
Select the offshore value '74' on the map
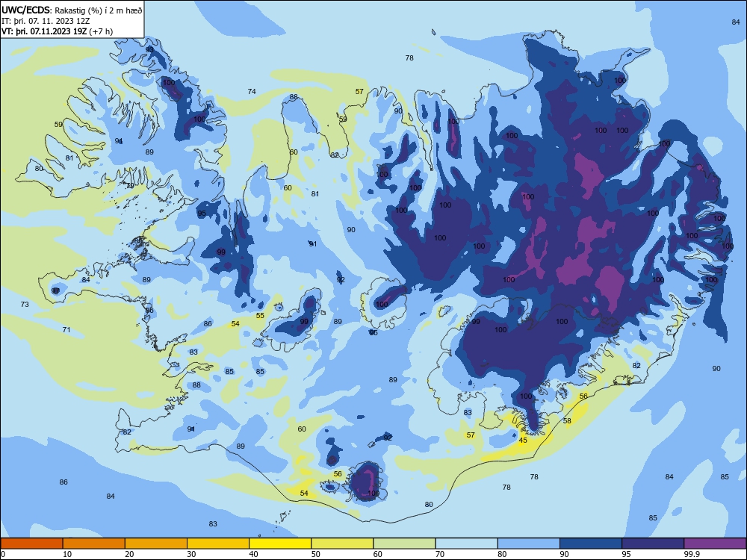[x=252, y=91]
